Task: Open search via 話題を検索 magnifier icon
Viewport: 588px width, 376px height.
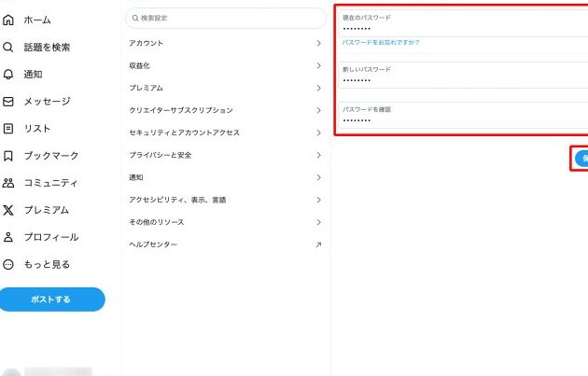Action: (x=8, y=47)
